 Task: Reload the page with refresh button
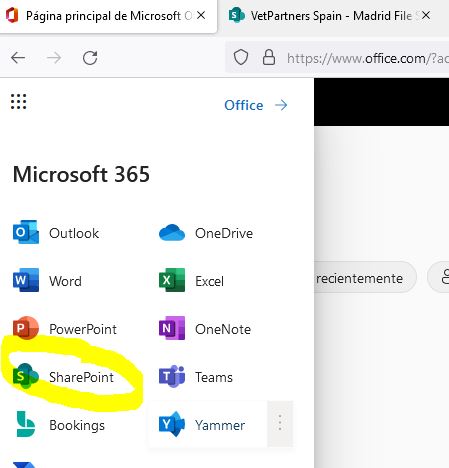[90, 58]
